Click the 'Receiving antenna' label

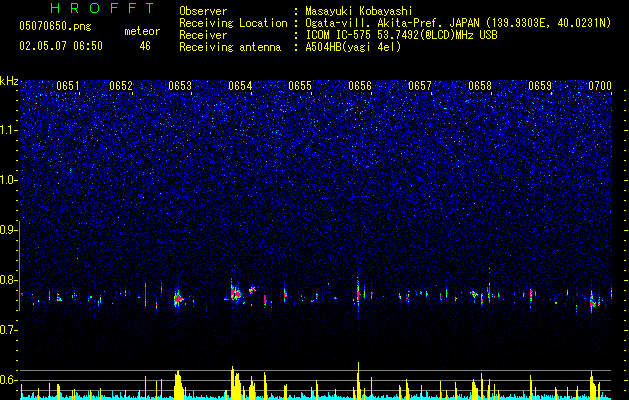tap(230, 47)
